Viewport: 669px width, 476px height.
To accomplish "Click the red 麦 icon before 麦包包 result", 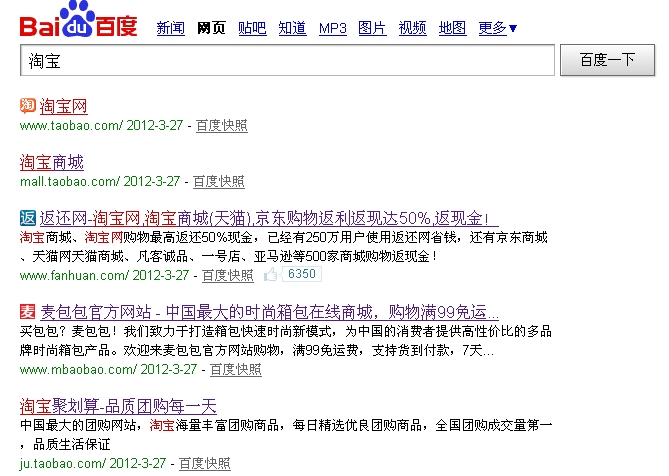I will coord(27,312).
